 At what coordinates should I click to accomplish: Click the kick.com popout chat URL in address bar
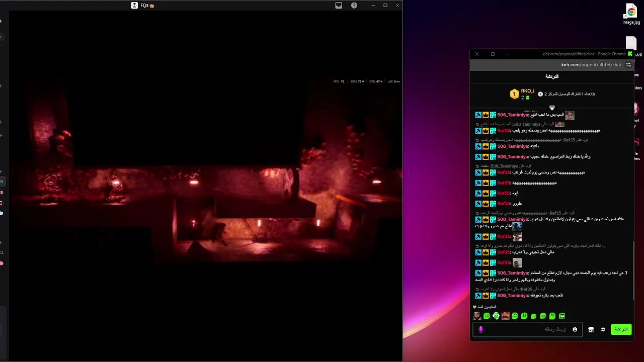coord(591,65)
